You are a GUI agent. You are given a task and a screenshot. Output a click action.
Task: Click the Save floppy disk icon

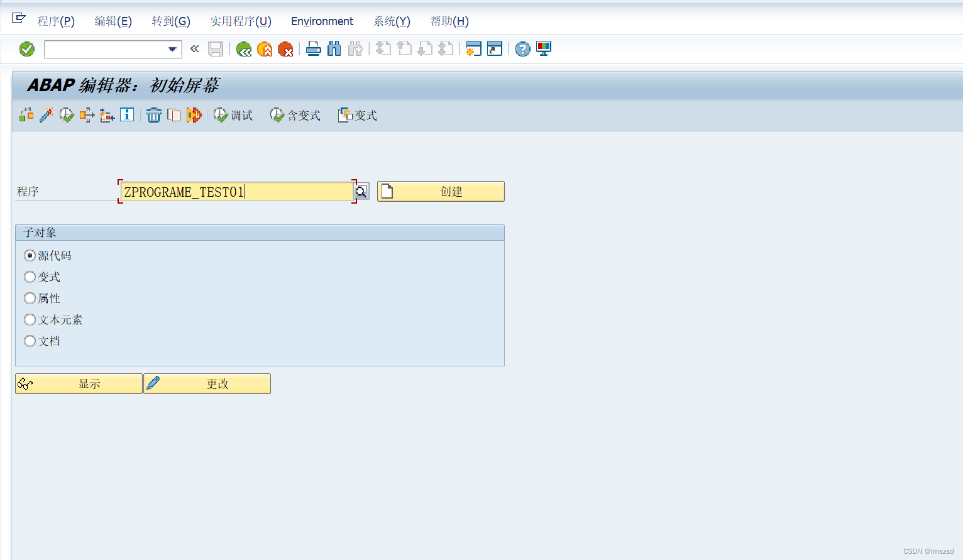(x=216, y=49)
